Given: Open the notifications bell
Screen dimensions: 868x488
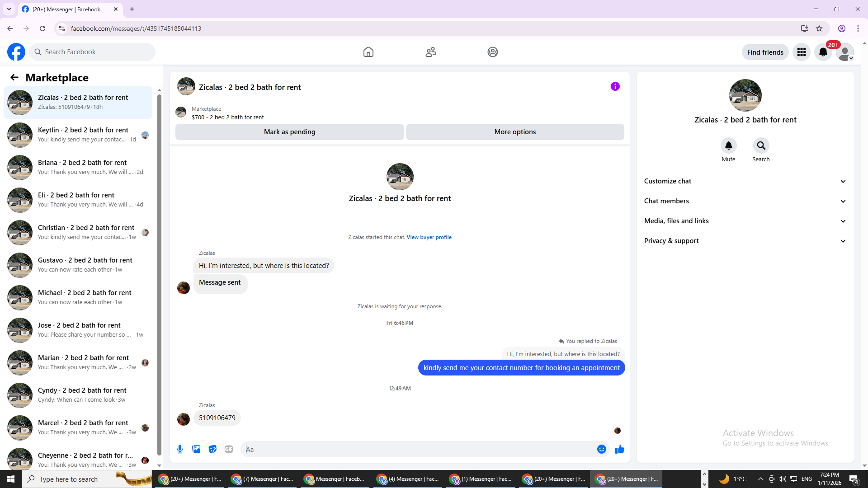Looking at the screenshot, I should click(823, 52).
